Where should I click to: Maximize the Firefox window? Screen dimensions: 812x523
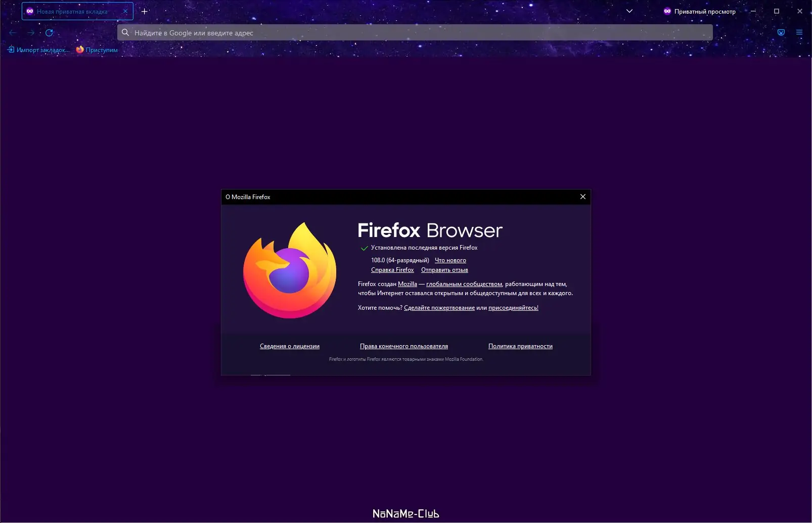(x=777, y=11)
